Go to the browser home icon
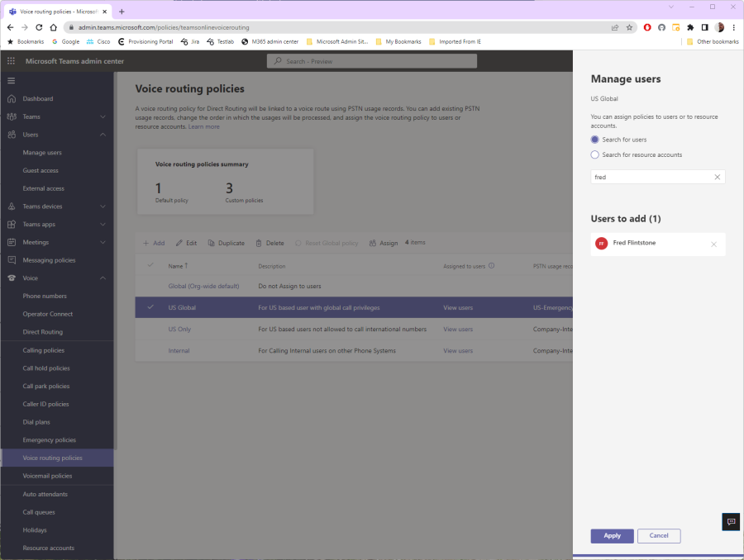744x560 pixels. (53, 27)
